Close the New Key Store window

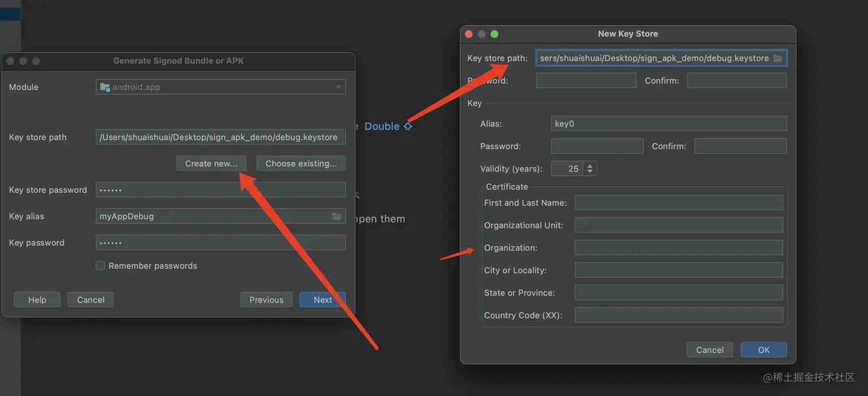468,34
